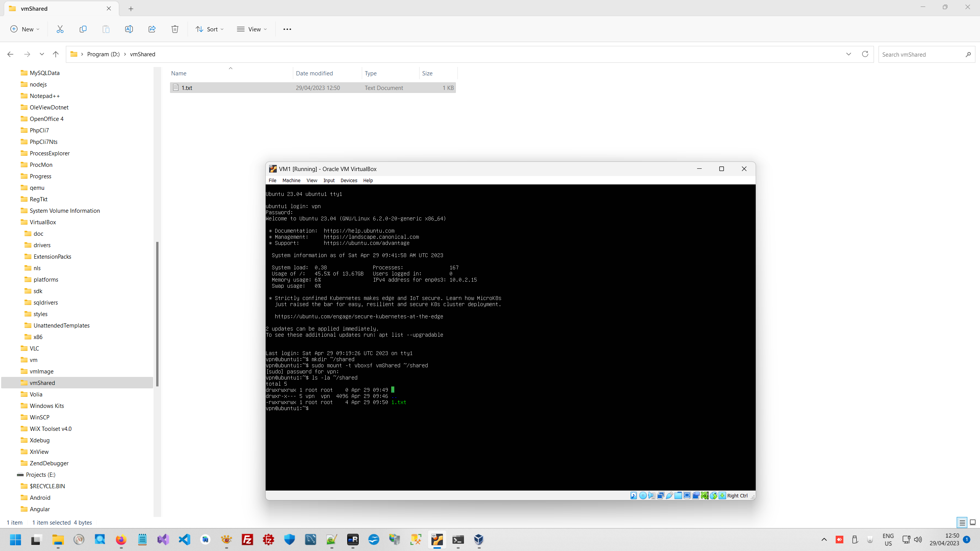Open the audio settings status icon
The width and height of the screenshot is (980, 551).
(652, 496)
